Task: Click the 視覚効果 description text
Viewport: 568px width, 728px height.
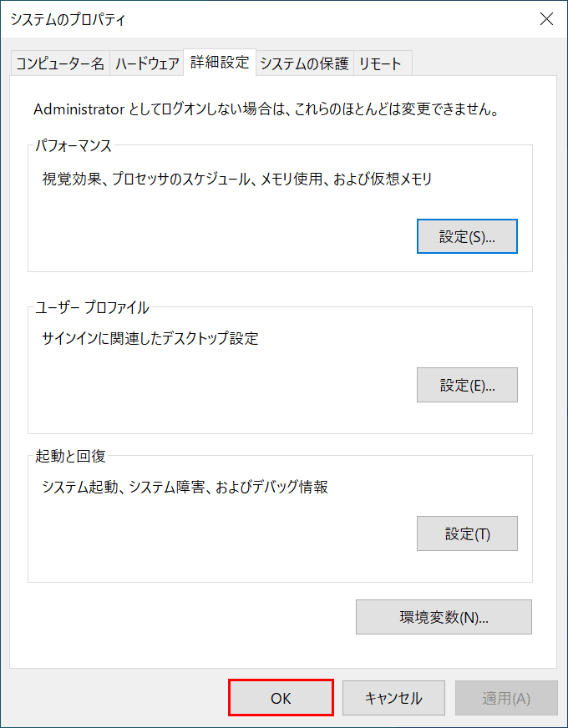Action: click(x=237, y=178)
